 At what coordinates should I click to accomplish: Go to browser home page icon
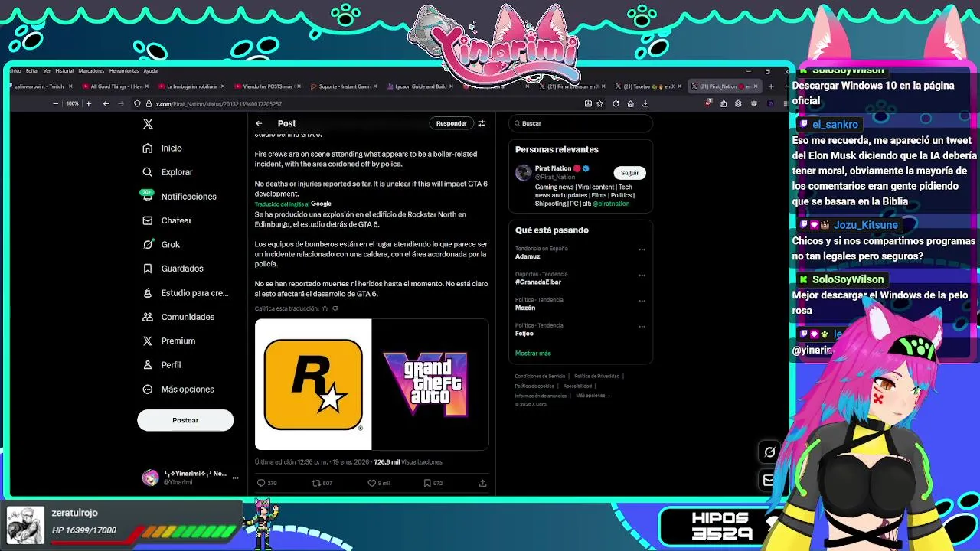pos(630,104)
